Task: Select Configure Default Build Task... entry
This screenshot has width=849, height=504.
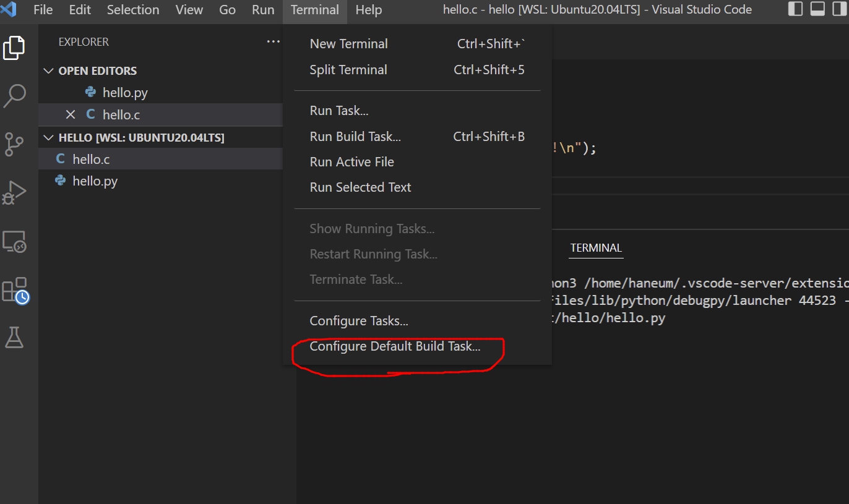Action: [x=417, y=346]
